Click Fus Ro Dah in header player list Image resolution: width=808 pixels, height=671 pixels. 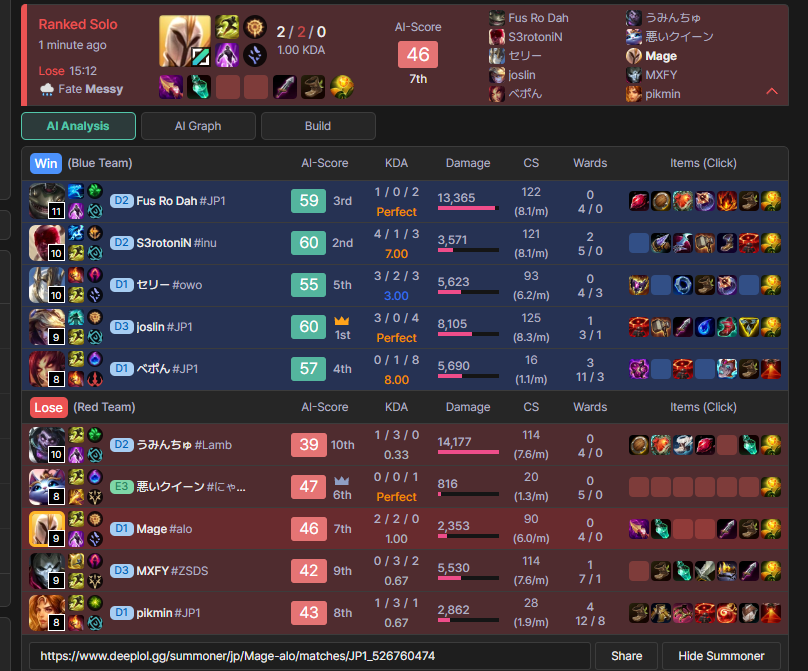click(x=529, y=18)
